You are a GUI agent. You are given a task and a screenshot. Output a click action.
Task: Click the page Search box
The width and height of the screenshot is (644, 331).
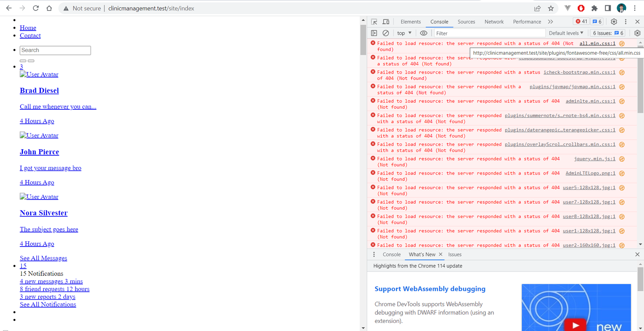(x=55, y=50)
